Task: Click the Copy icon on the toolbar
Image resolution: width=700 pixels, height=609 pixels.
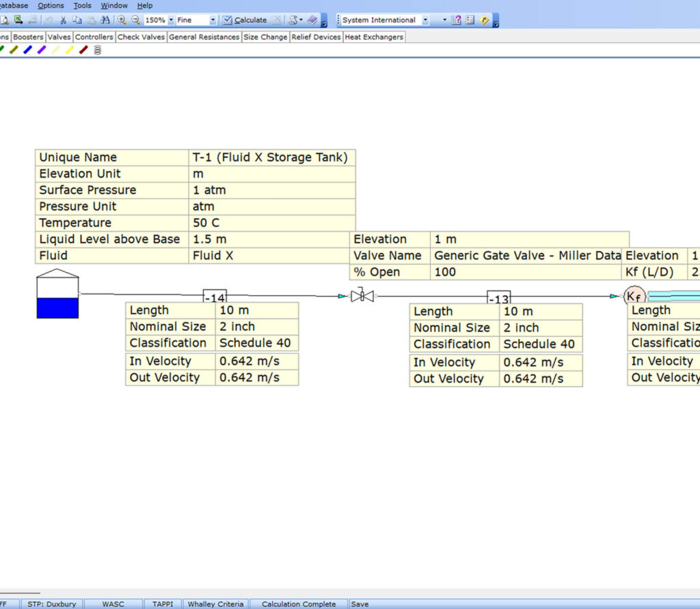Action: pos(77,21)
